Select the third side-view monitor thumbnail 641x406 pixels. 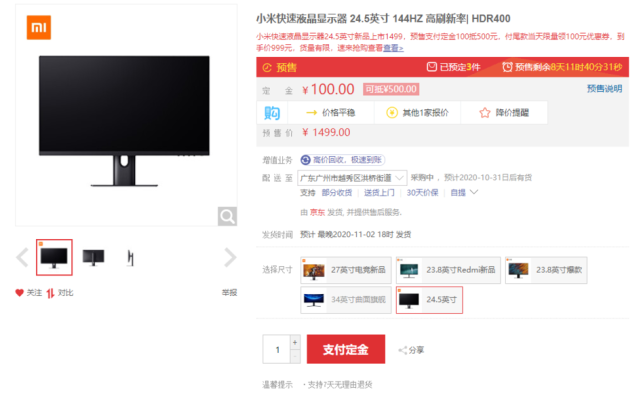(x=130, y=258)
